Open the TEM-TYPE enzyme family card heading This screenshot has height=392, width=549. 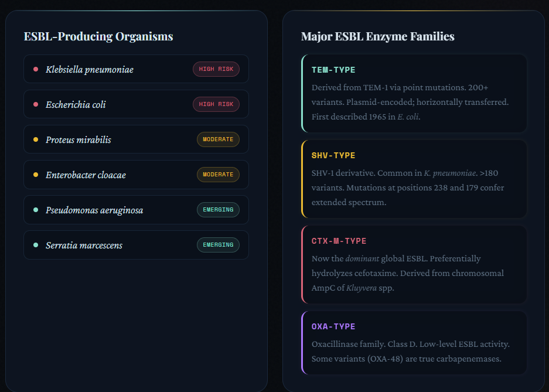pyautogui.click(x=333, y=70)
